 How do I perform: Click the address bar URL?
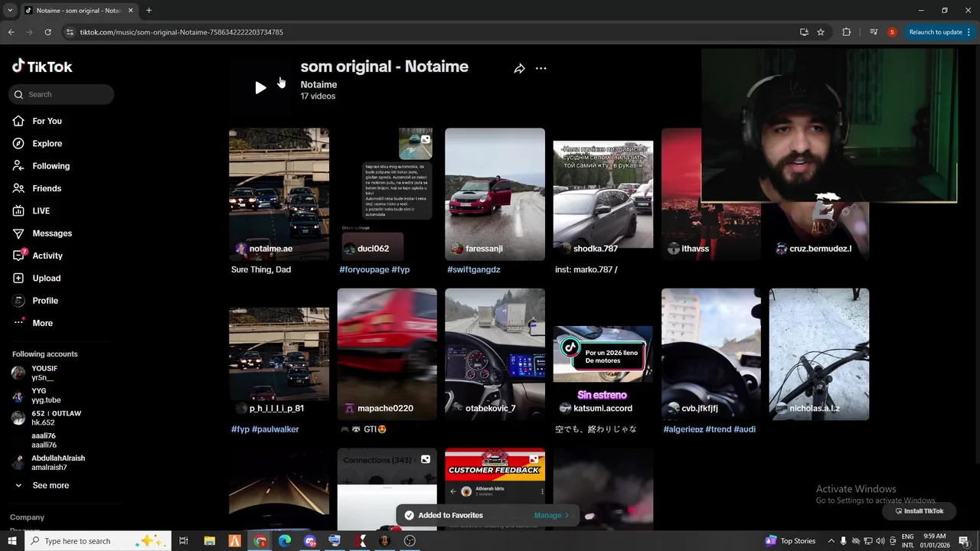181,32
